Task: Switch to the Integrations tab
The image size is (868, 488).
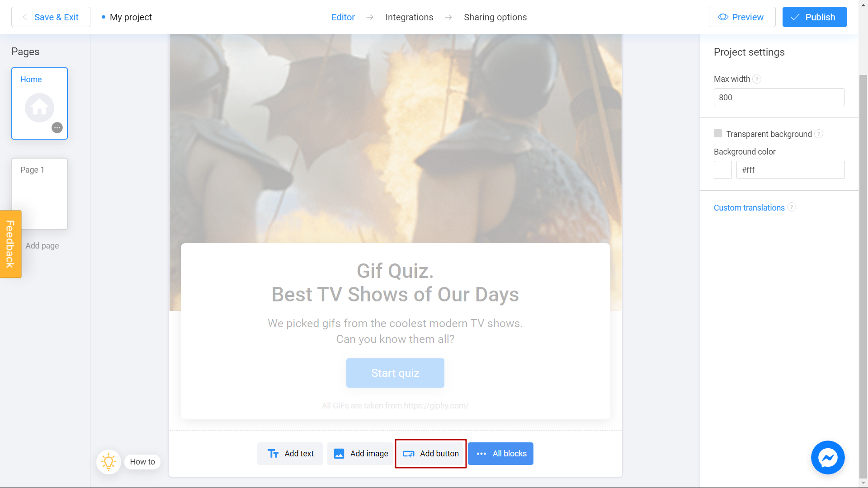Action: [x=410, y=17]
